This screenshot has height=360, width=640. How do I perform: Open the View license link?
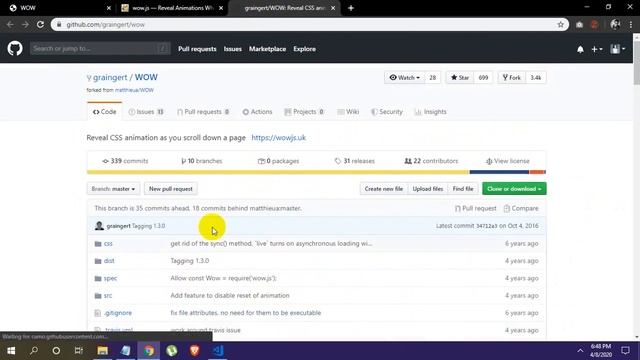507,161
